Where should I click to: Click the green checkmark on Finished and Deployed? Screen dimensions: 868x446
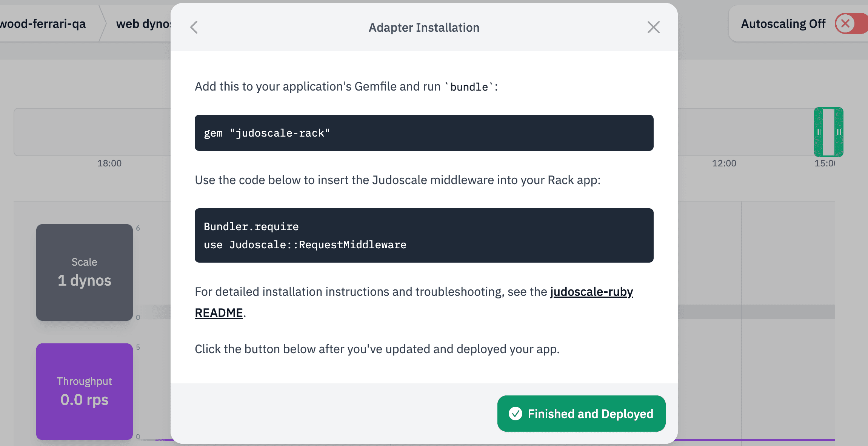[x=516, y=414]
